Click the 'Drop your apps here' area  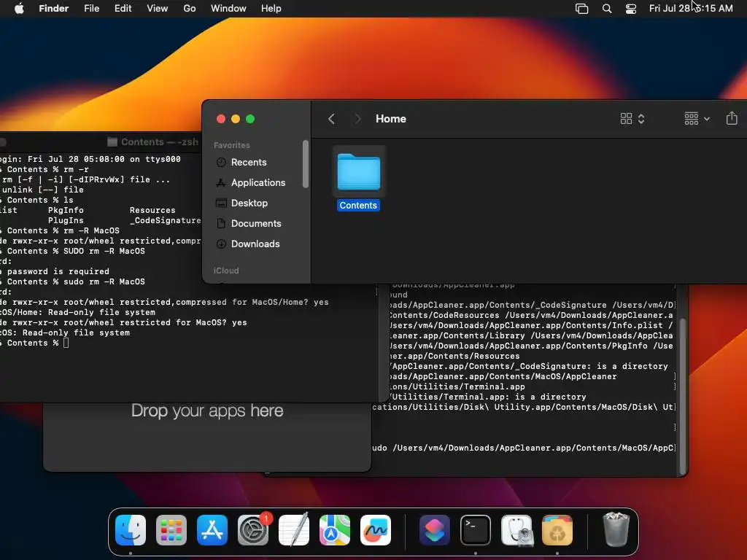[207, 411]
